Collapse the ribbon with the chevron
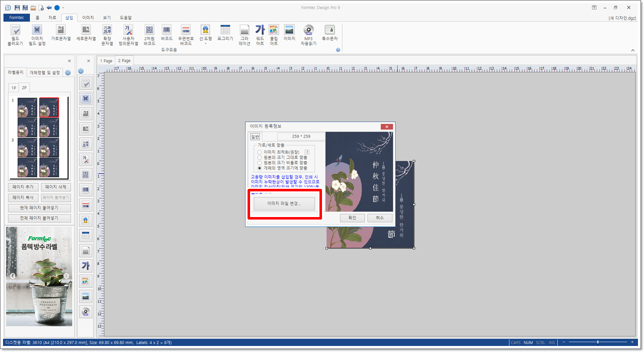644x352 pixels. click(633, 50)
